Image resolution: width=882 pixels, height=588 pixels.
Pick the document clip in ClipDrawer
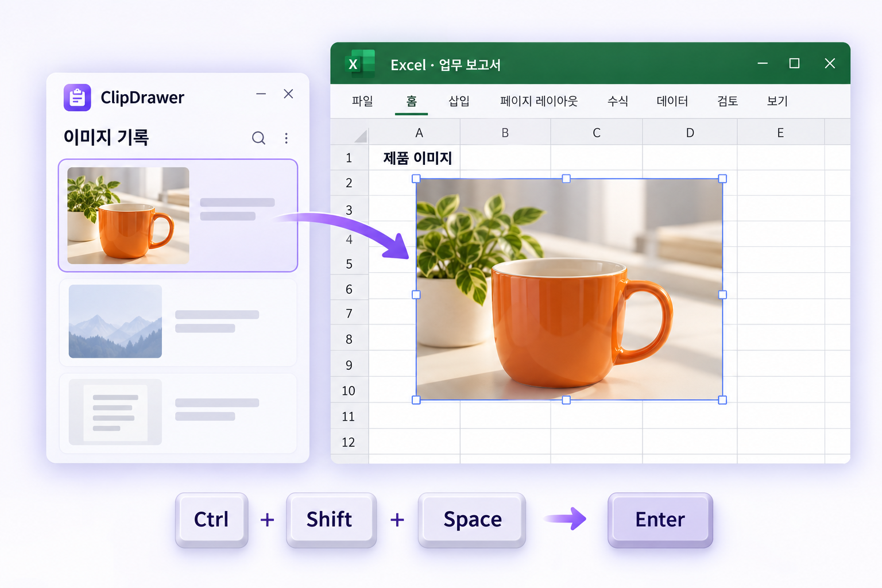pyautogui.click(x=178, y=413)
